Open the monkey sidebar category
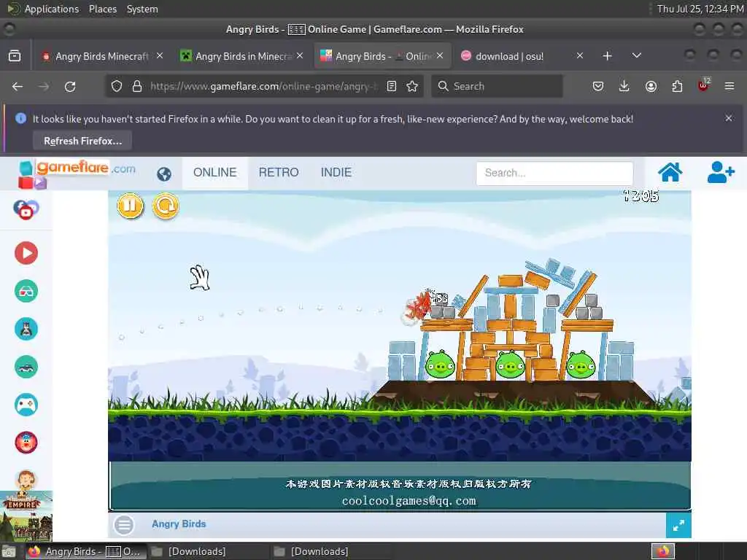The height and width of the screenshot is (560, 747). pyautogui.click(x=26, y=480)
